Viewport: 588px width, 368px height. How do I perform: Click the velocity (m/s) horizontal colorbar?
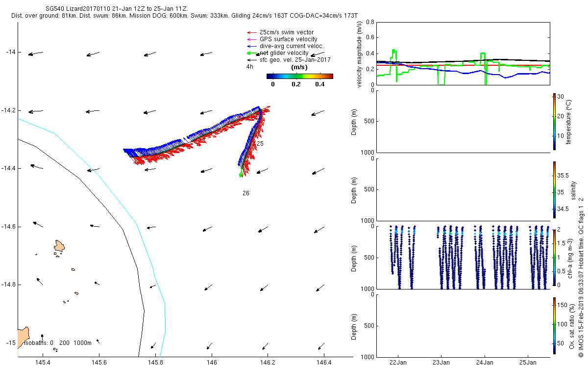pos(299,76)
